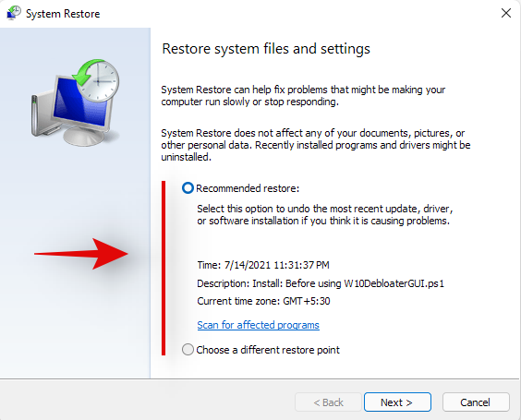Click the System Restore title text
The height and width of the screenshot is (420, 521).
[x=63, y=14]
